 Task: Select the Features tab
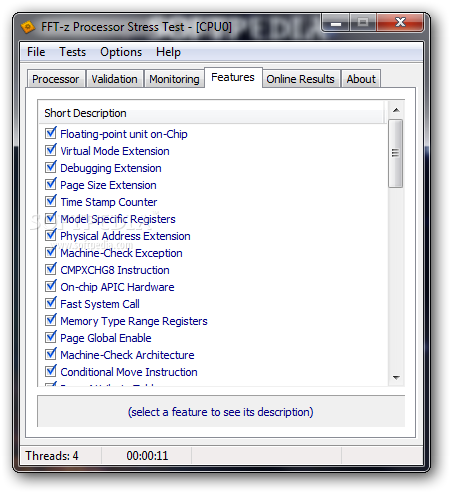point(233,77)
